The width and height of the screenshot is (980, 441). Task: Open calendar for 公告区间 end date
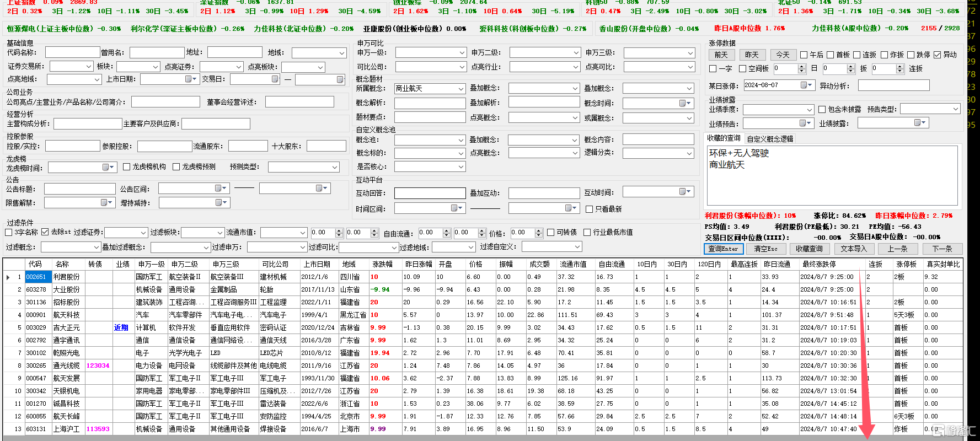(x=322, y=189)
